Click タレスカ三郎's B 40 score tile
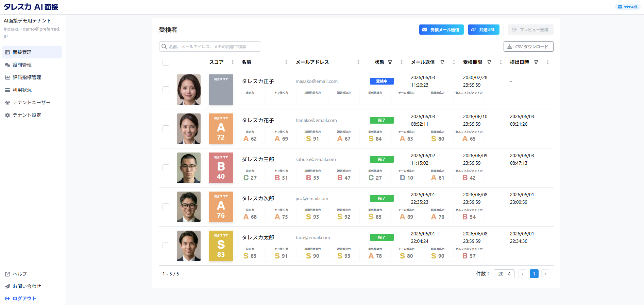The height and width of the screenshot is (305, 644). tap(221, 168)
